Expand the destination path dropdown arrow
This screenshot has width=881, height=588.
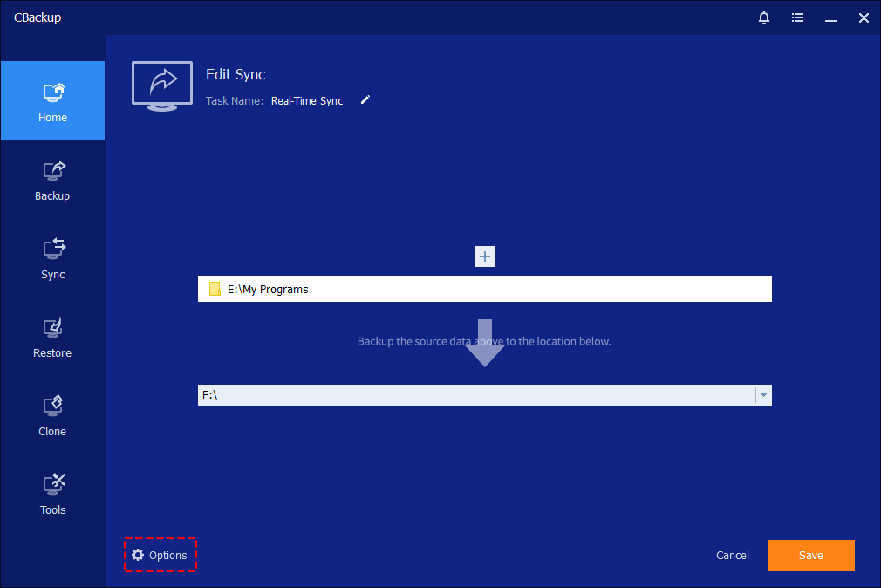coord(763,395)
